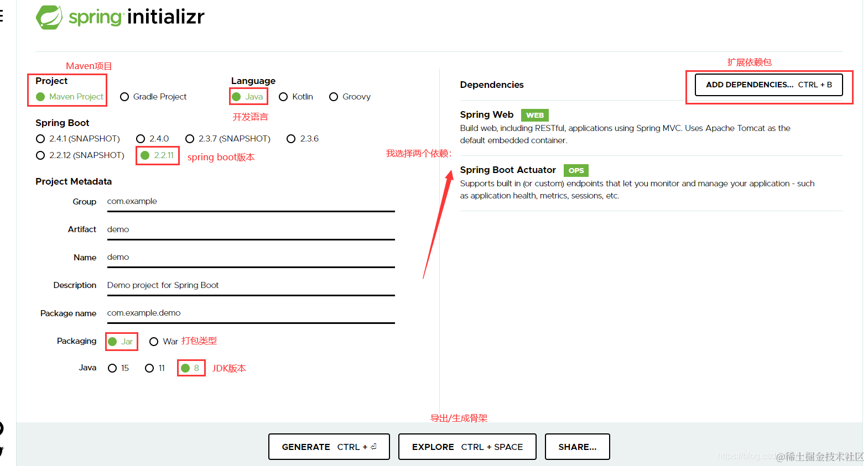The width and height of the screenshot is (868, 466).
Task: Focus the Group input field
Action: [x=251, y=202]
